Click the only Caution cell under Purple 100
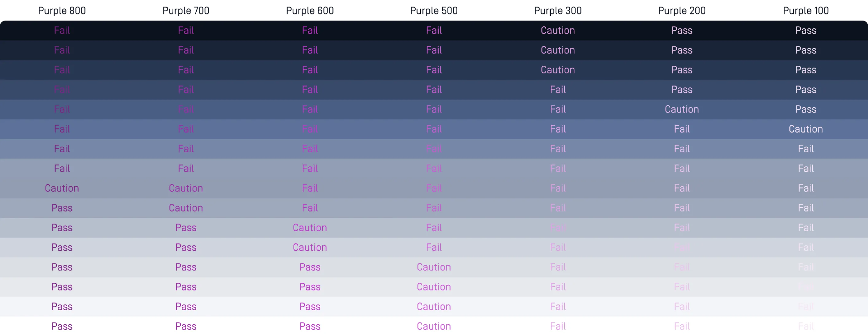The image size is (868, 336). click(x=806, y=129)
